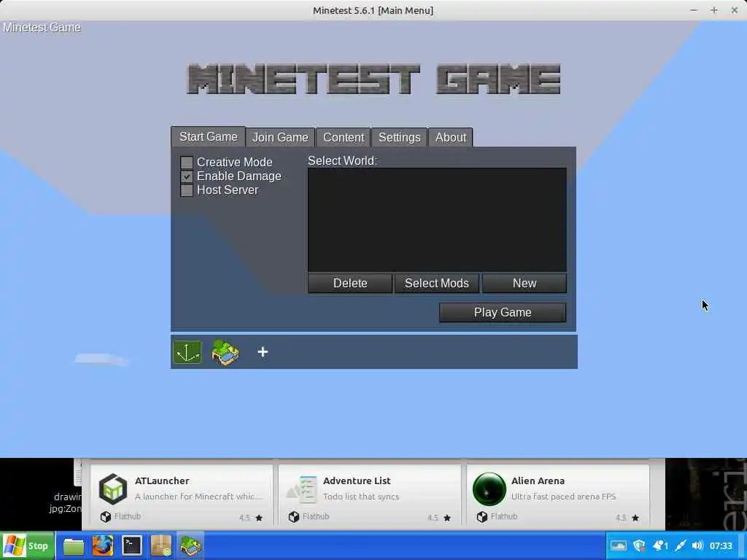Image resolution: width=747 pixels, height=560 pixels.
Task: Uncheck the Enable Damage checkbox
Action: [187, 176]
